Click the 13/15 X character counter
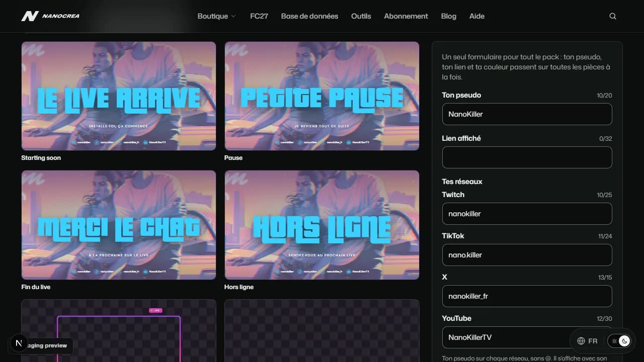 pos(605,278)
